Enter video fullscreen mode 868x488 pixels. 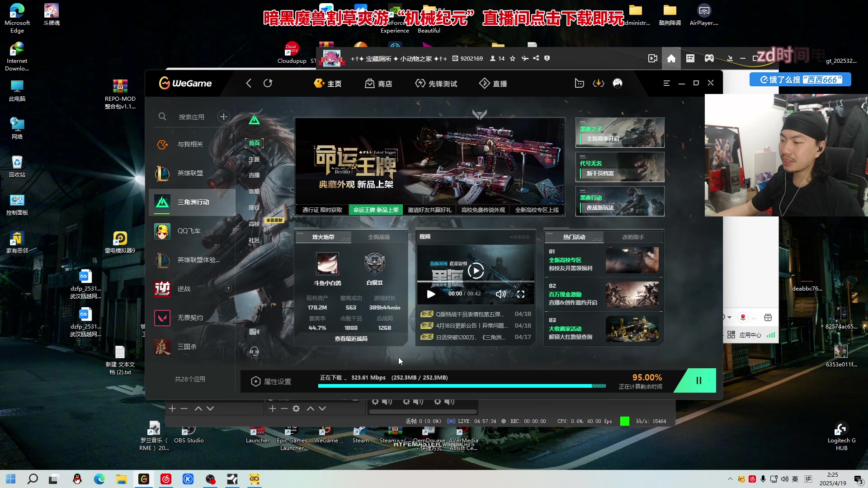521,294
